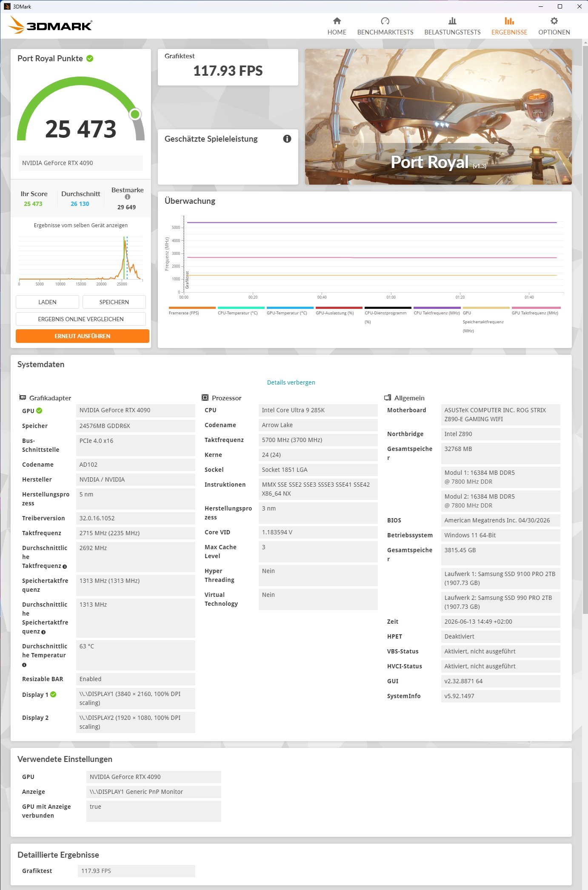
Task: Click the 3DMark app icon in title bar
Action: pyautogui.click(x=7, y=6)
